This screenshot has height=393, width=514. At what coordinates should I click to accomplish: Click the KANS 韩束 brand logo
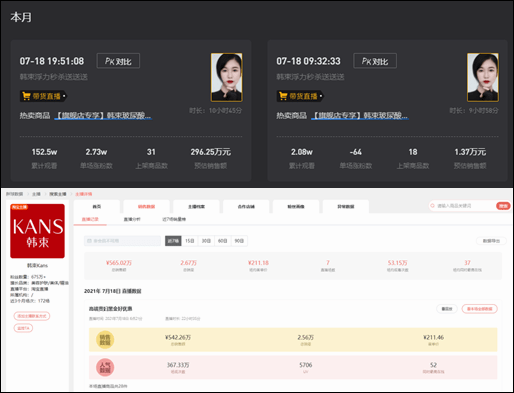coord(37,231)
